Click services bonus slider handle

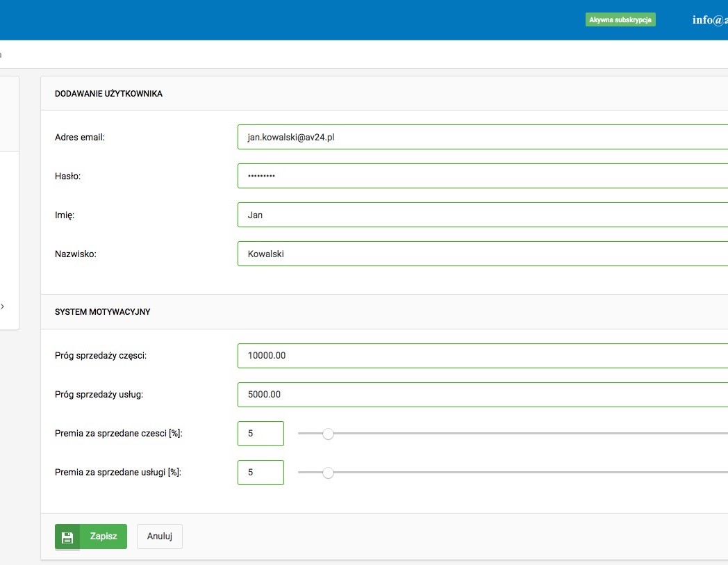coord(329,473)
